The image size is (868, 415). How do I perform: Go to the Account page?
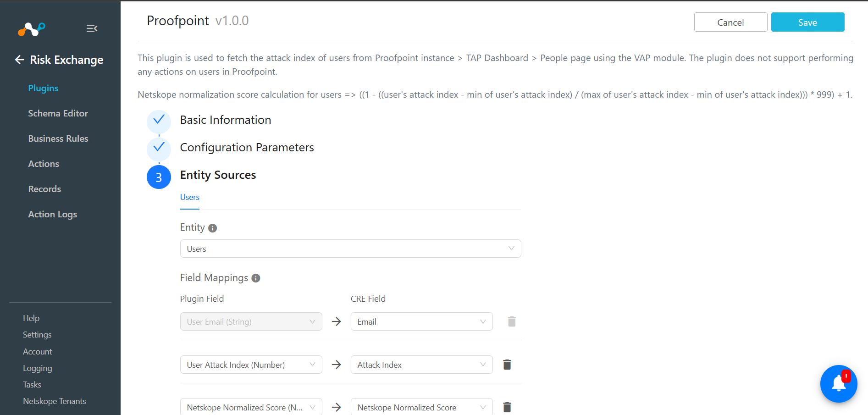38,352
